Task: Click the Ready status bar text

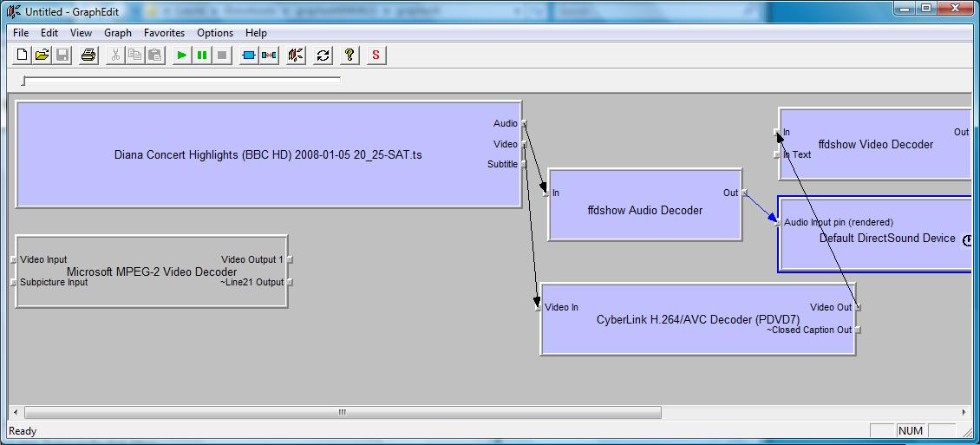Action: coord(23,431)
